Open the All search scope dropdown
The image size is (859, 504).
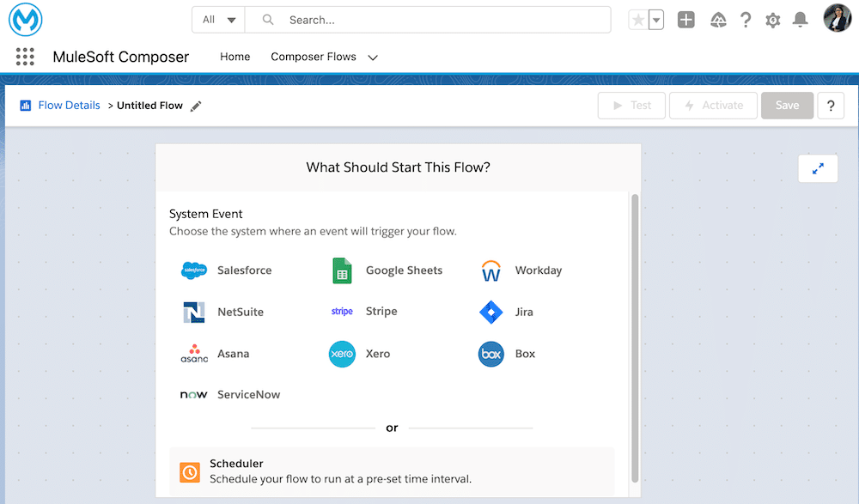[x=218, y=20]
